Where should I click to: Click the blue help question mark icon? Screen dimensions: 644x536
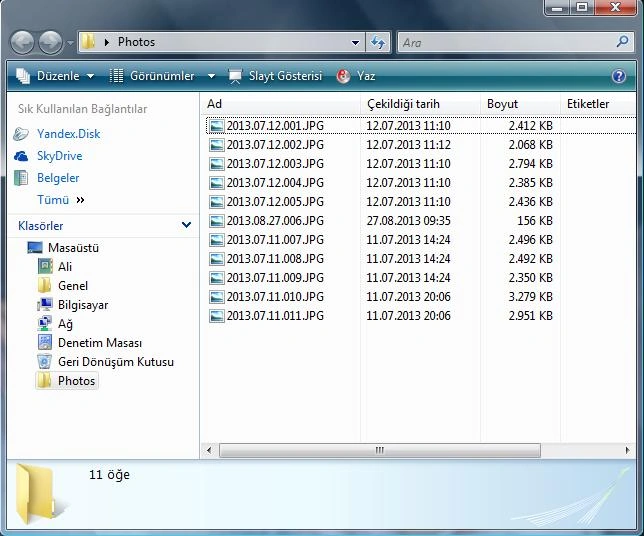tap(619, 76)
